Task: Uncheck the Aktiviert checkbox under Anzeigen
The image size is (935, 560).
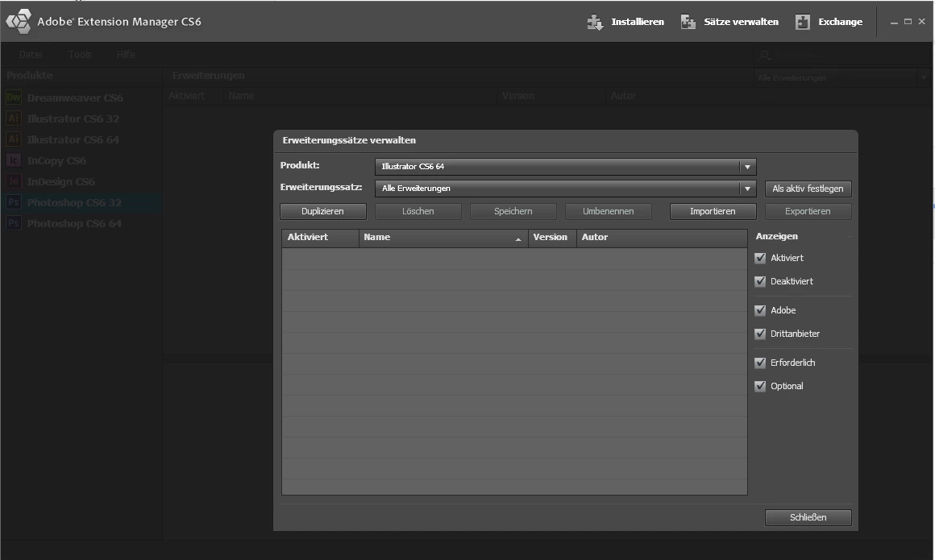Action: (x=759, y=258)
